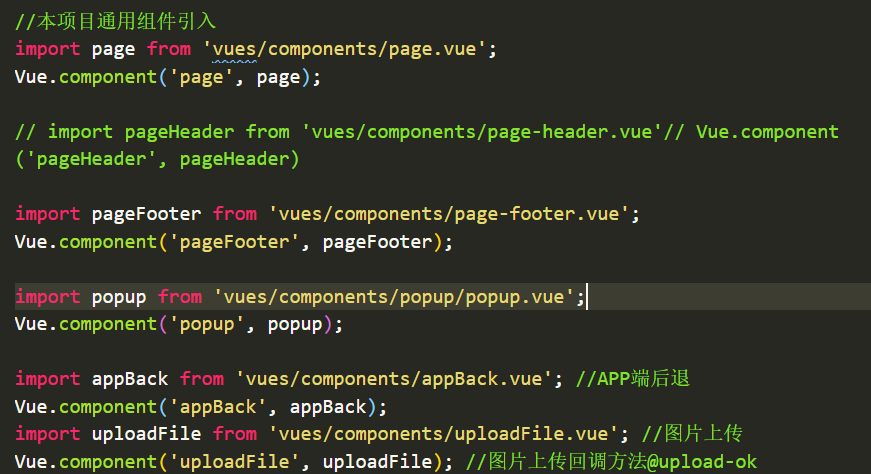871x474 pixels.
Task: Click the commented 'import pageHeader' line
Action: tap(427, 132)
